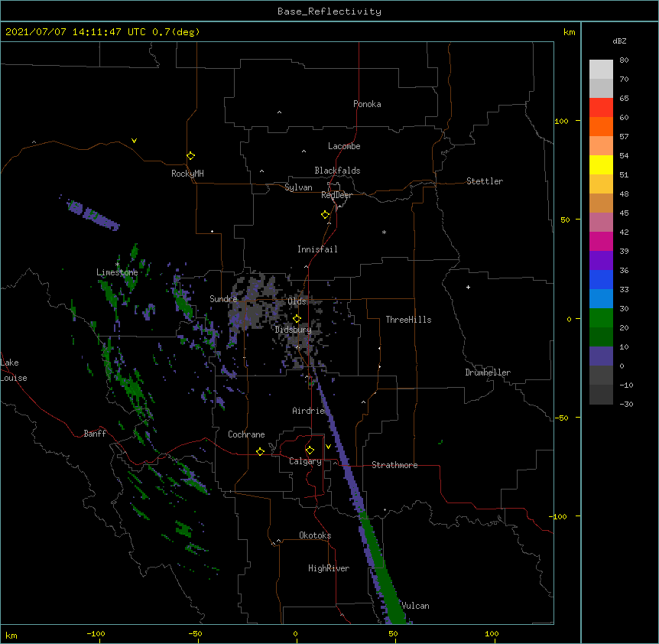Image resolution: width=659 pixels, height=644 pixels.
Task: Click the Innisfail city label
Action: (317, 249)
